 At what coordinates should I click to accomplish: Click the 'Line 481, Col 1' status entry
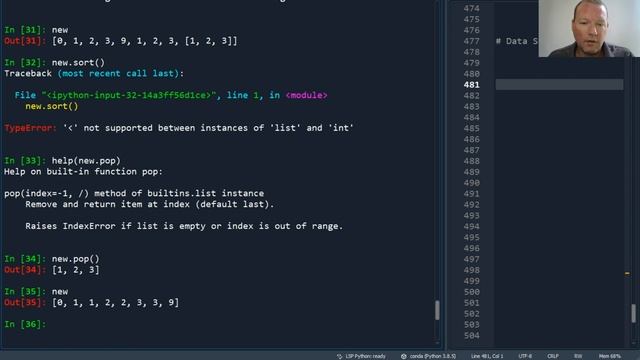point(487,356)
